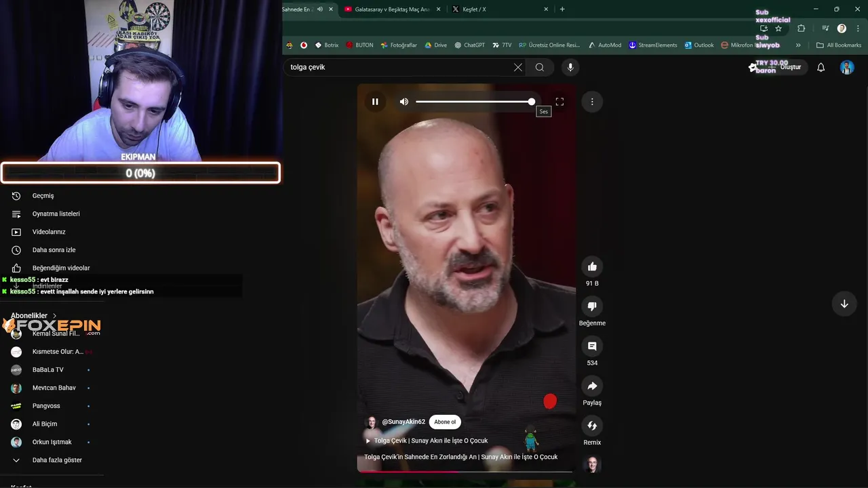
Task: Expand the Abonelikler section chevron
Action: point(55,316)
